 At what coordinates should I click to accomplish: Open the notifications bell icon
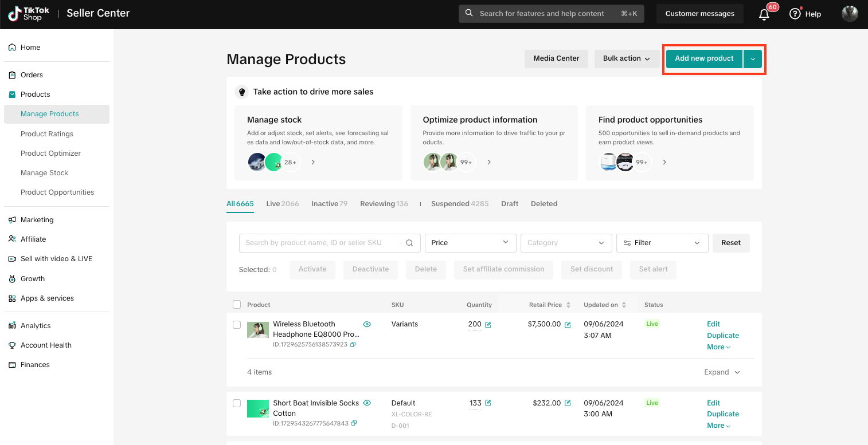coord(764,14)
